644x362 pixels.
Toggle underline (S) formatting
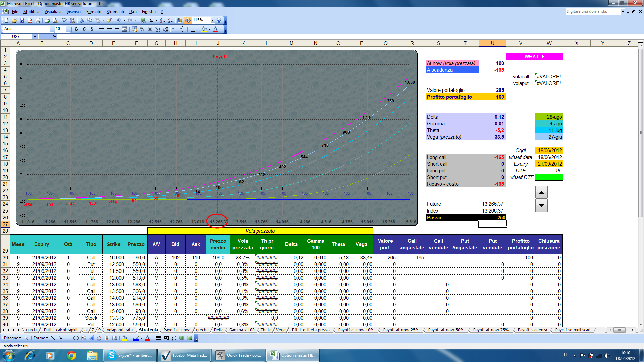click(92, 29)
